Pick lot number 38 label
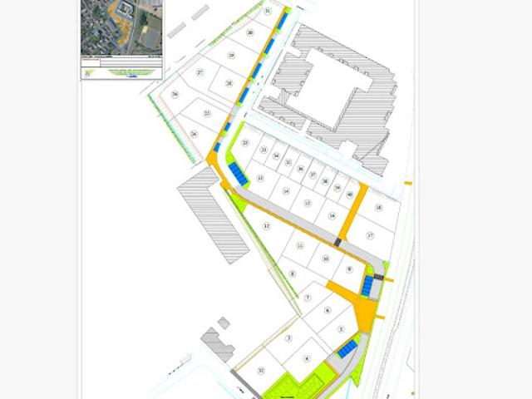 325,181
